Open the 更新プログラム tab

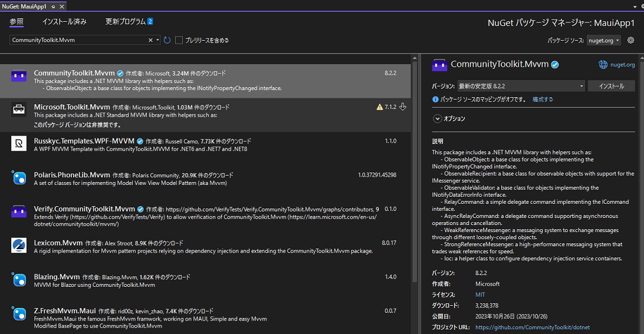coord(129,22)
